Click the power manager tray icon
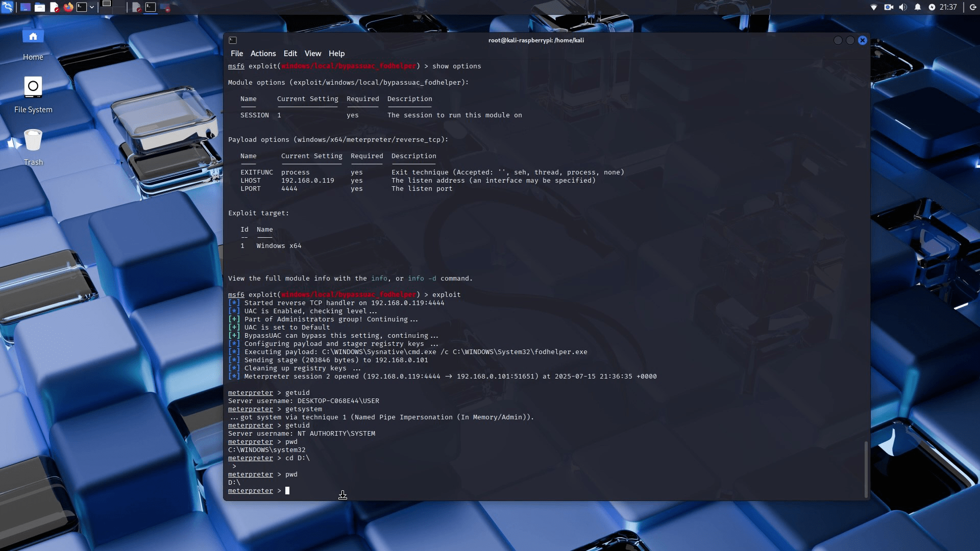Image resolution: width=980 pixels, height=551 pixels. coord(932,7)
